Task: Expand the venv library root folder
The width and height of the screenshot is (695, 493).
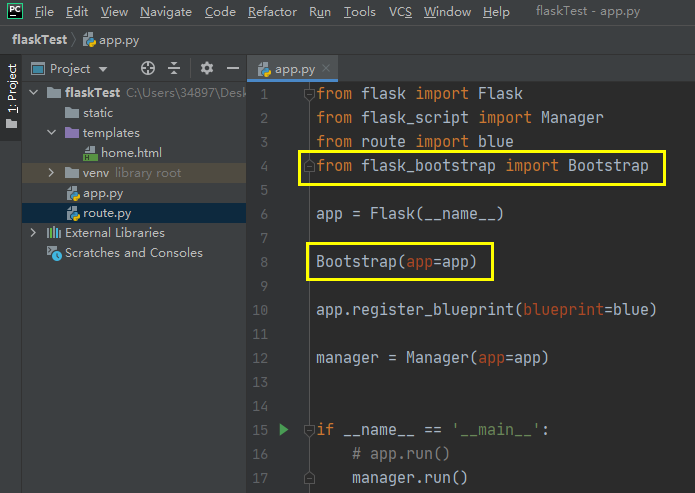Action: click(51, 172)
